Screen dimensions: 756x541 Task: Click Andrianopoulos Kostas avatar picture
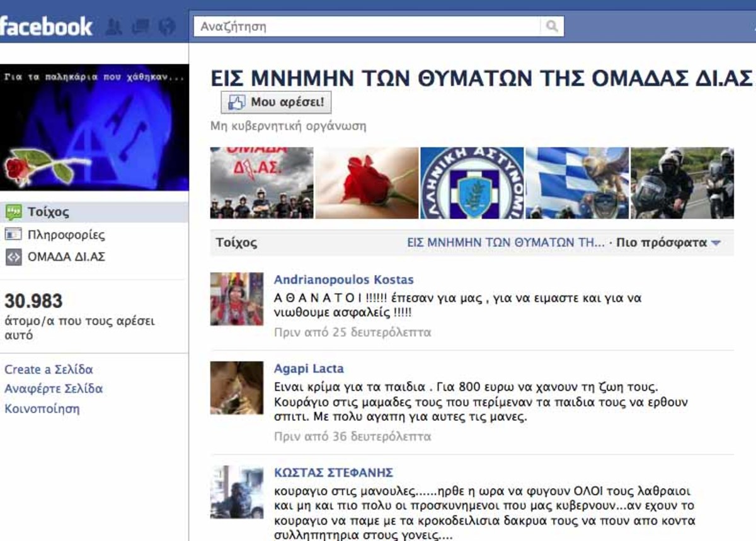(x=237, y=299)
